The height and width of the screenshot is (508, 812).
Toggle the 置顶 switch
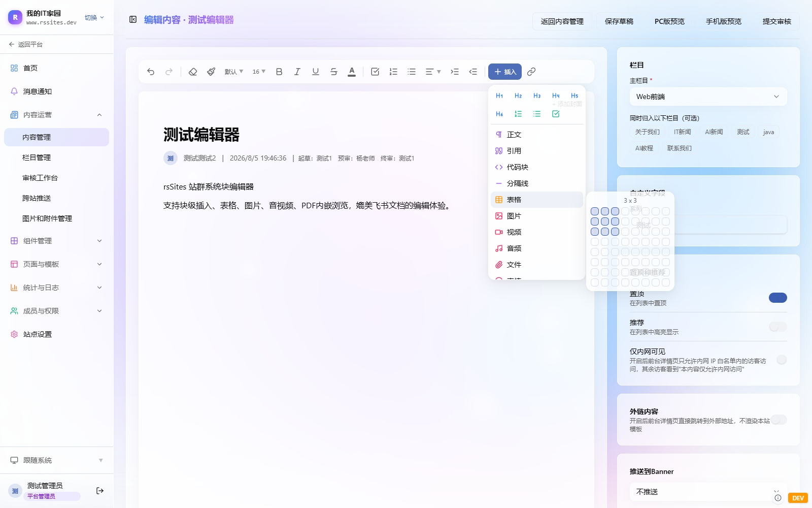coord(778,298)
